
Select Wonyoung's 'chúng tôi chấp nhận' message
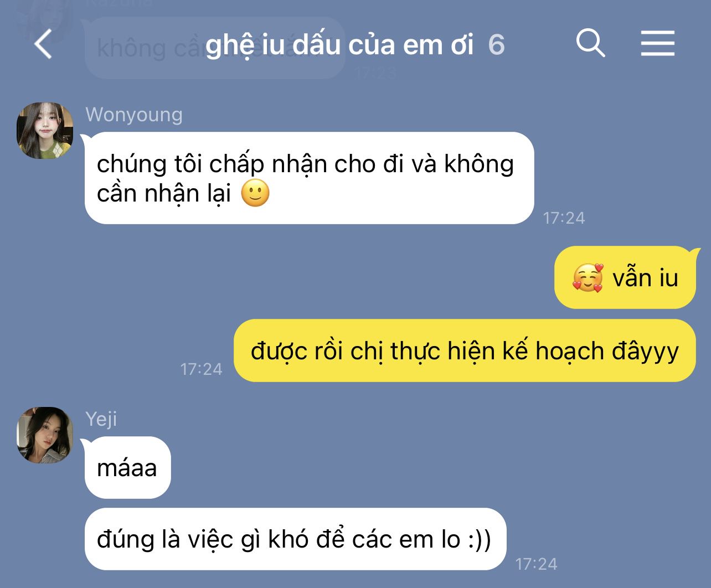[309, 178]
